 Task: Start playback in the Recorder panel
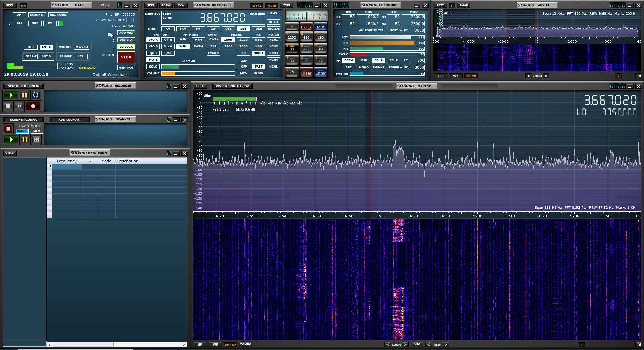click(11, 95)
